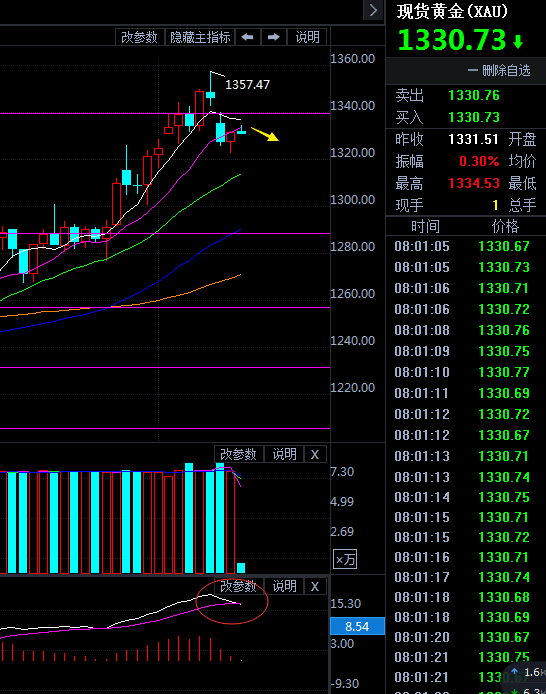Click the blue 8.54 value marker
546x694 pixels.
(x=358, y=626)
